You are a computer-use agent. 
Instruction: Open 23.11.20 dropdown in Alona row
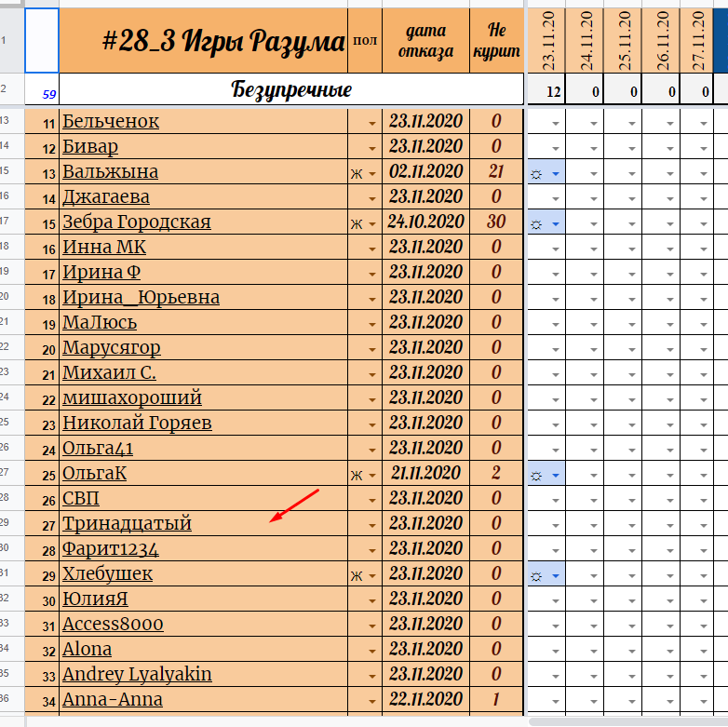556,652
